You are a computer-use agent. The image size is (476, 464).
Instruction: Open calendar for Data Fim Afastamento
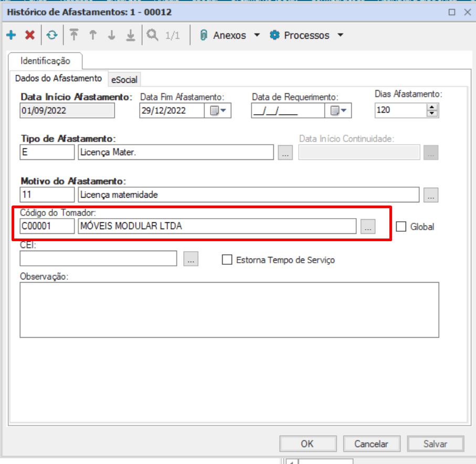218,111
